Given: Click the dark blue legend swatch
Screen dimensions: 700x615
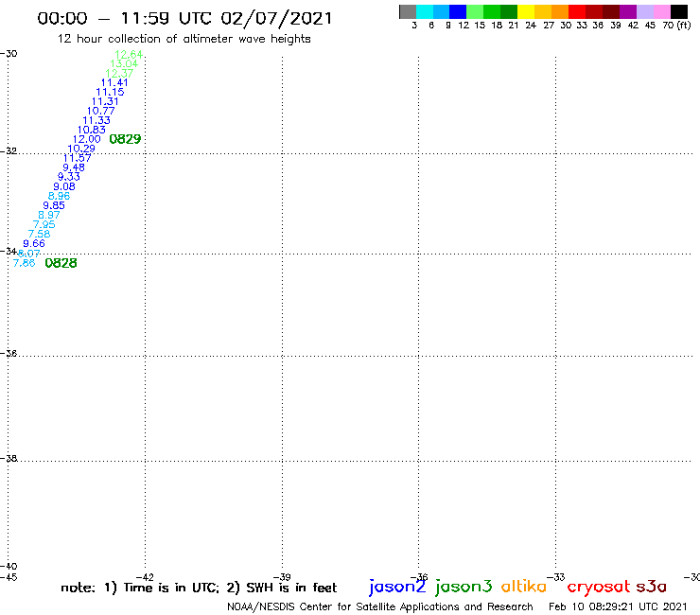Looking at the screenshot, I should click(x=458, y=11).
